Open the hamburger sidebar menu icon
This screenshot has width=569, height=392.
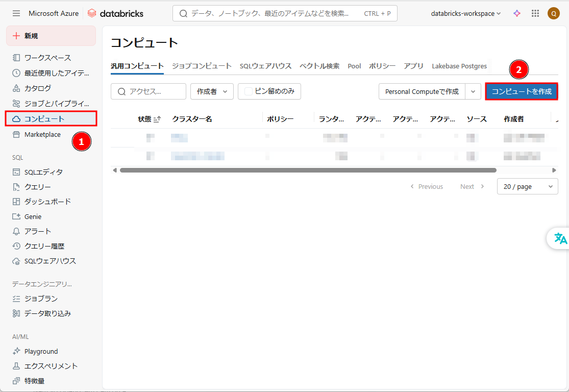click(16, 13)
